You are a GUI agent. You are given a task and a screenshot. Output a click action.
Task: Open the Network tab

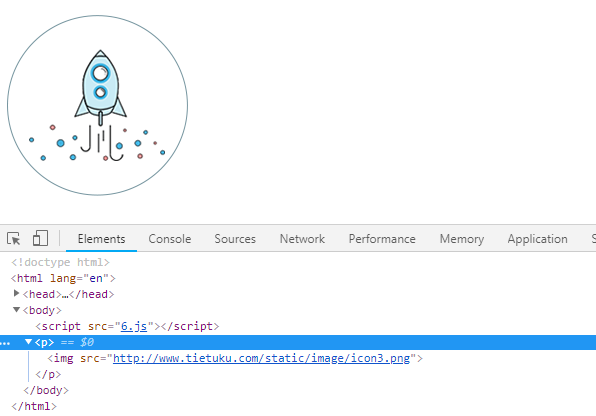(x=302, y=239)
